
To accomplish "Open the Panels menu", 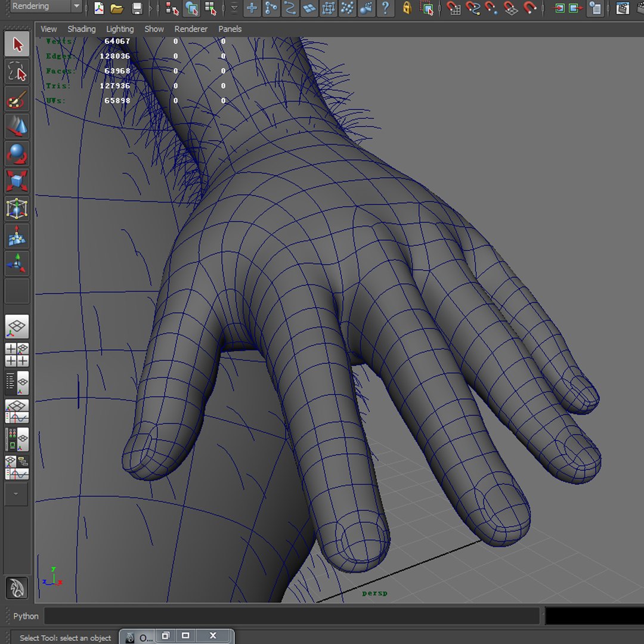I will [230, 29].
